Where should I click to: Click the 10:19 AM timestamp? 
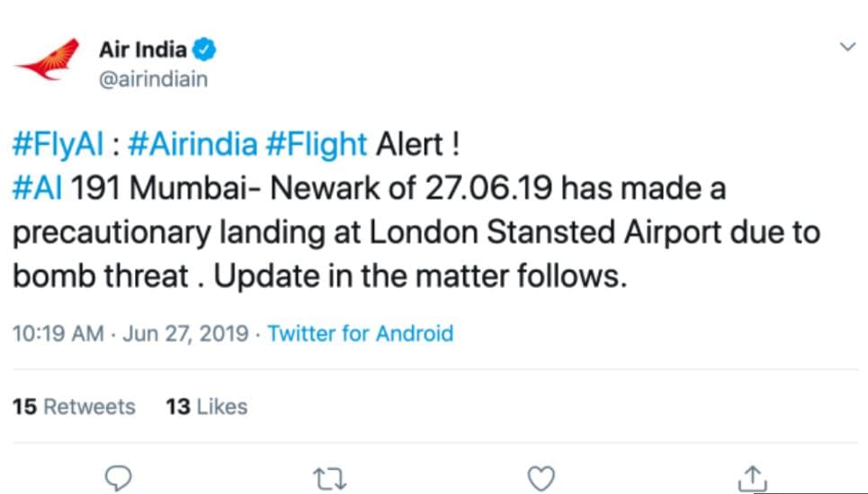(x=58, y=334)
